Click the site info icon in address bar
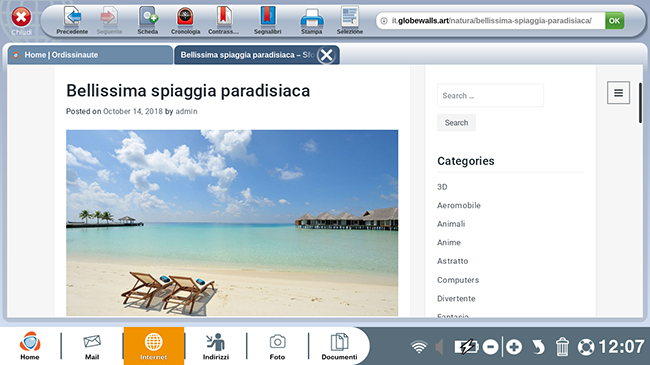650x365 pixels. pos(384,21)
